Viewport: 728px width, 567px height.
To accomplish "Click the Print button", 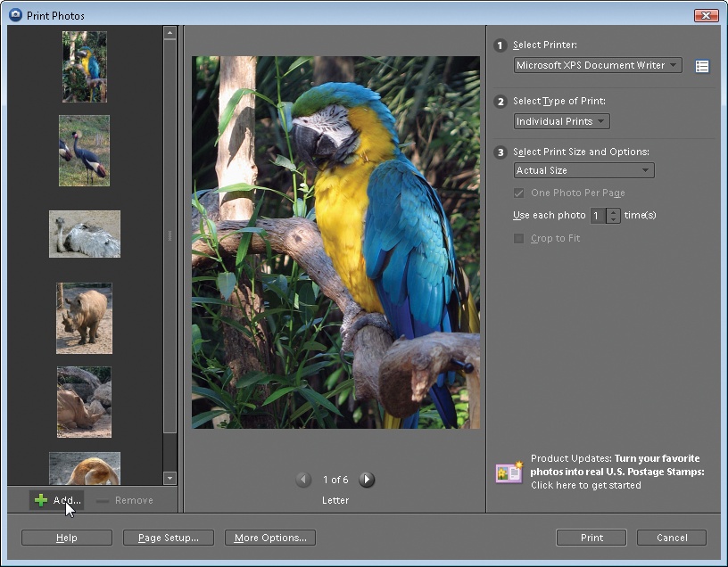I will pos(591,538).
